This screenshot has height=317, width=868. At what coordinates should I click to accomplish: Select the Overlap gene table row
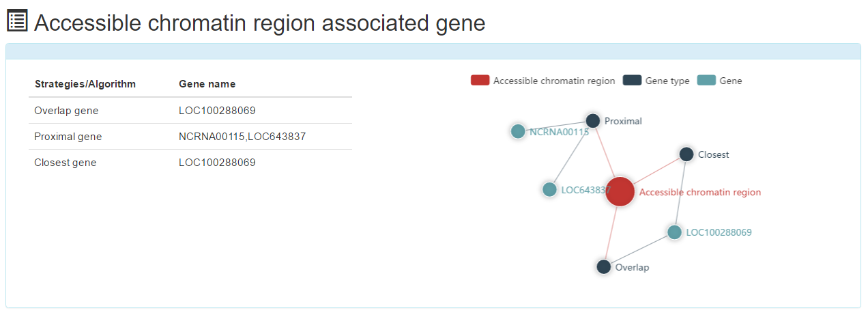190,111
